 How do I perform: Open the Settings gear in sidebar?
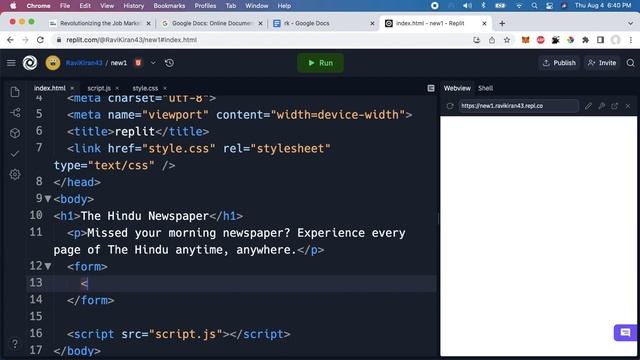click(x=15, y=174)
